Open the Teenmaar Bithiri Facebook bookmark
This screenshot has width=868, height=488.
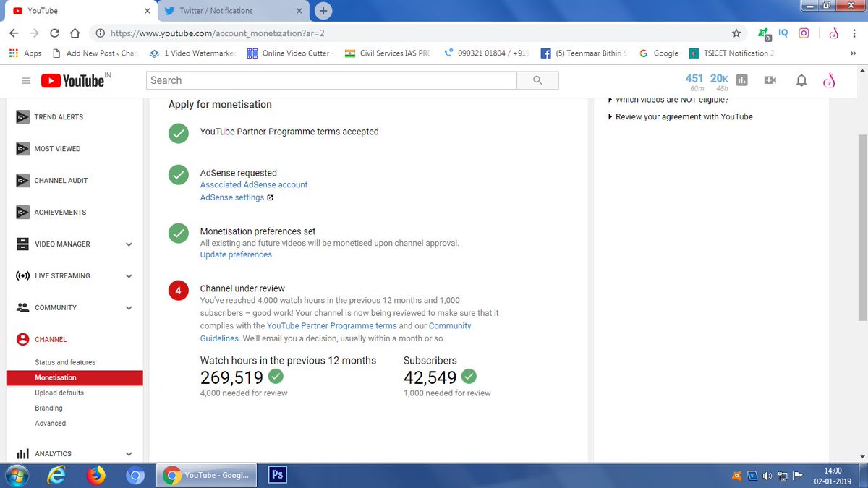(x=584, y=53)
